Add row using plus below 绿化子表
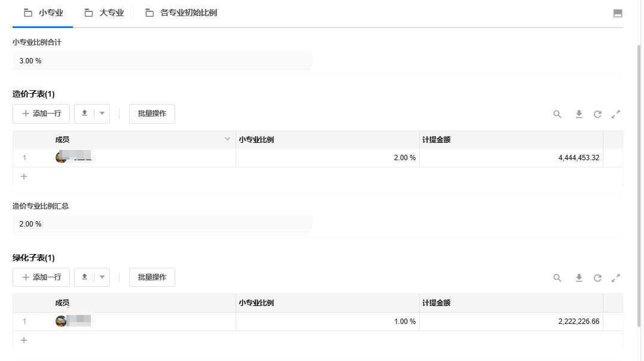Image resolution: width=644 pixels, height=361 pixels. tap(24, 340)
